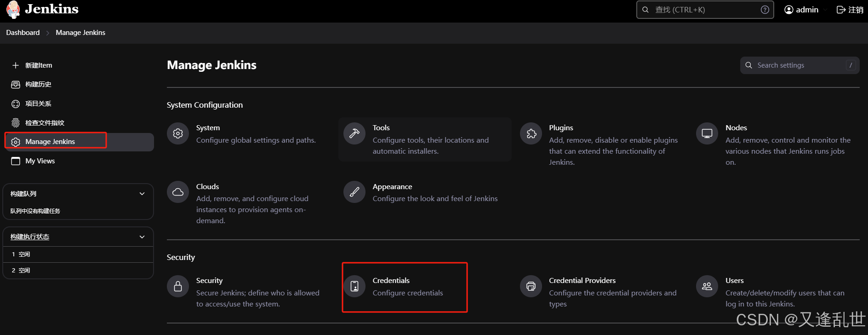Click the admin user avatar icon

pyautogui.click(x=789, y=10)
